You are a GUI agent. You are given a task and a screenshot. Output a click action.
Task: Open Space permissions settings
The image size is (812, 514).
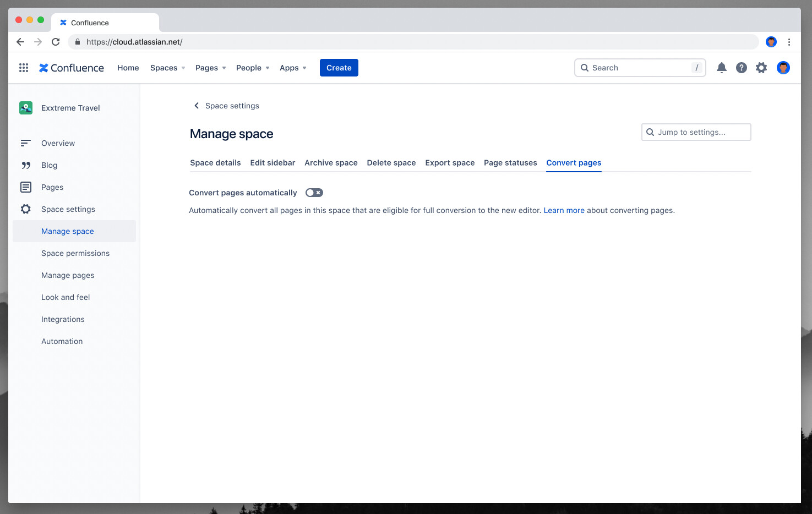[x=75, y=253]
